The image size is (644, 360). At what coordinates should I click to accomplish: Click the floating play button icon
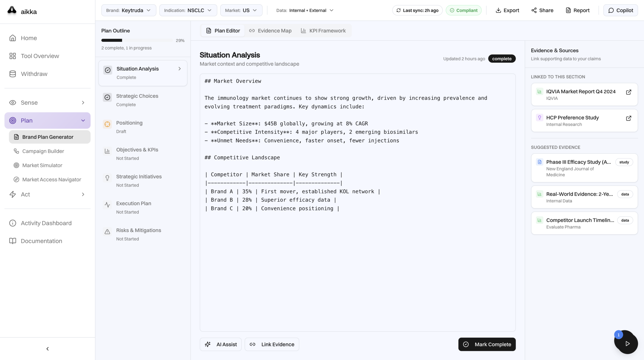click(x=627, y=344)
